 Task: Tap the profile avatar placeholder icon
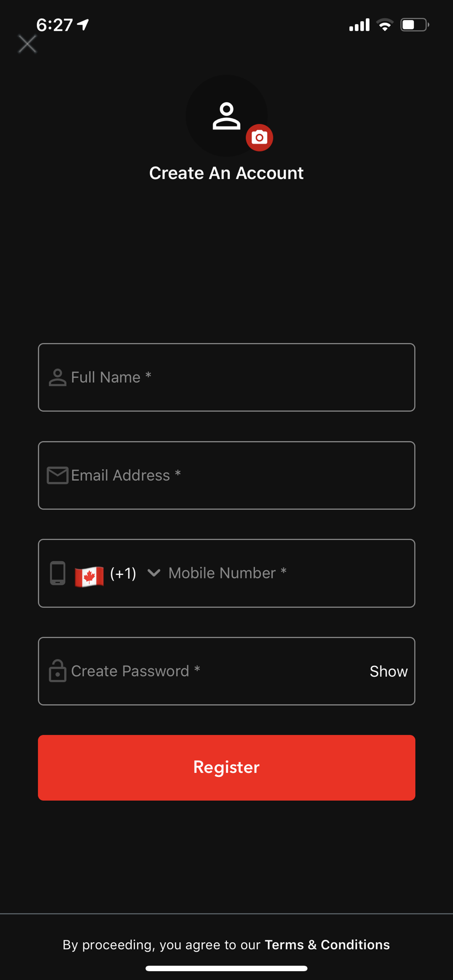(226, 116)
